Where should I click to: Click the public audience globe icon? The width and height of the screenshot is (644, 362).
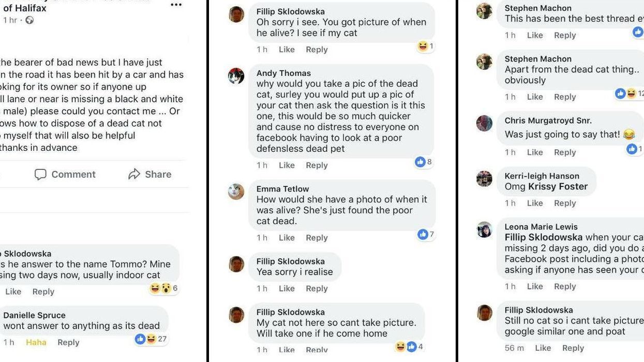(29, 20)
